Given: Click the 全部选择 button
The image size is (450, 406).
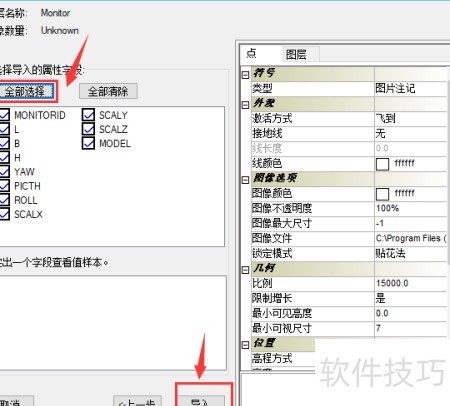Looking at the screenshot, I should [x=27, y=91].
